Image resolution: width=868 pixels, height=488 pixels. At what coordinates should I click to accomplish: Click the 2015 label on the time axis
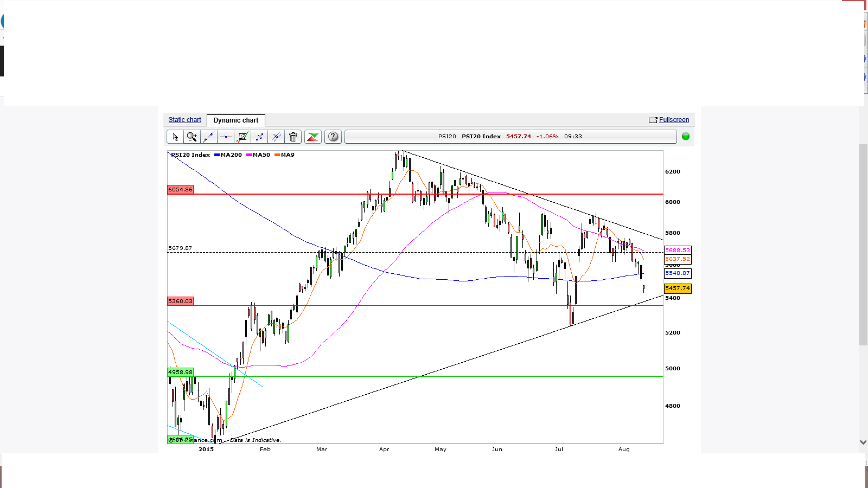(x=206, y=450)
